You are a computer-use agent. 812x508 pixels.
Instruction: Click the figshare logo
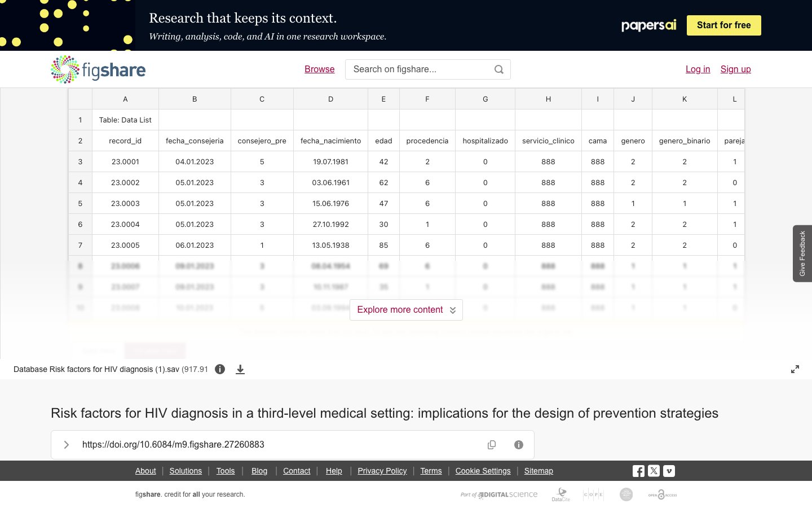[x=98, y=69]
